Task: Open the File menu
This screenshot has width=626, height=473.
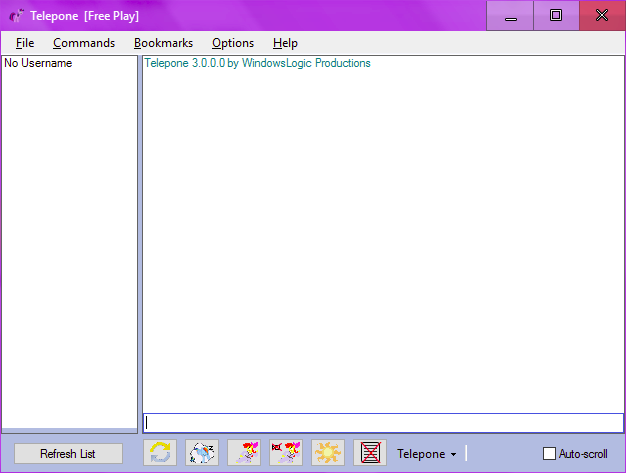Action: point(25,43)
